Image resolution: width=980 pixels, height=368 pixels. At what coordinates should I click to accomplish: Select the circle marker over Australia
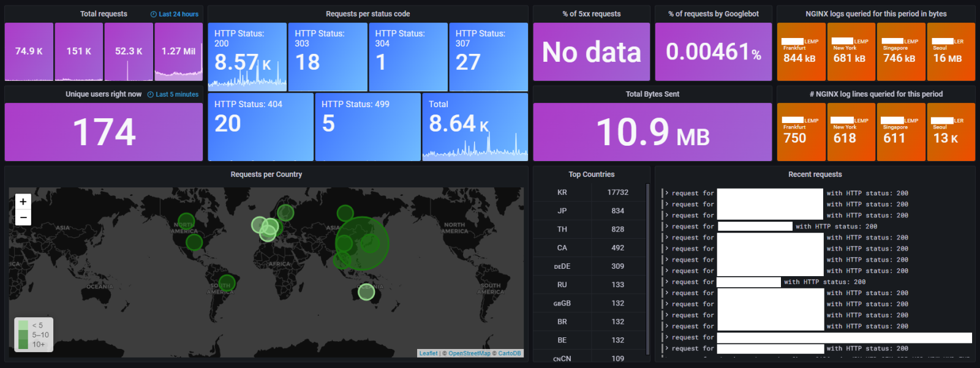(366, 292)
